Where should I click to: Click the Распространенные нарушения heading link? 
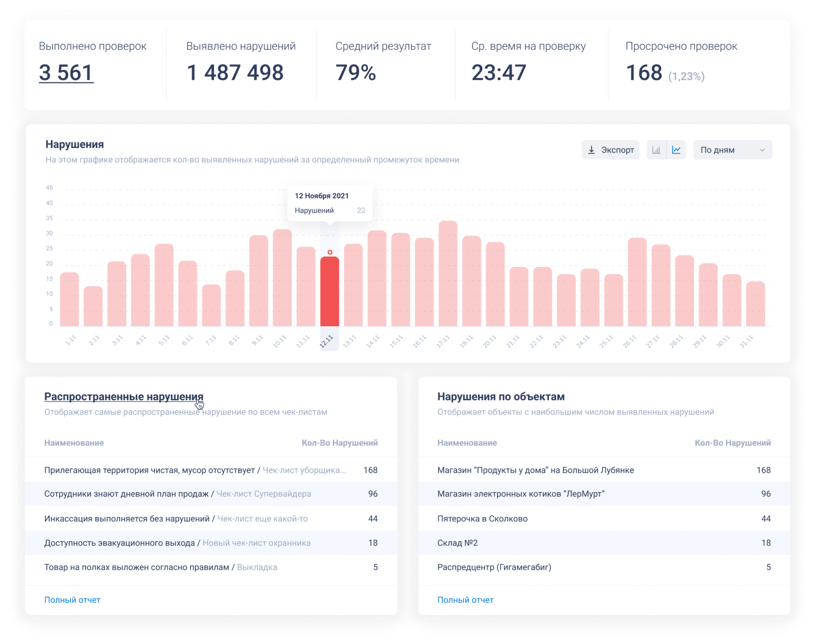(x=124, y=396)
